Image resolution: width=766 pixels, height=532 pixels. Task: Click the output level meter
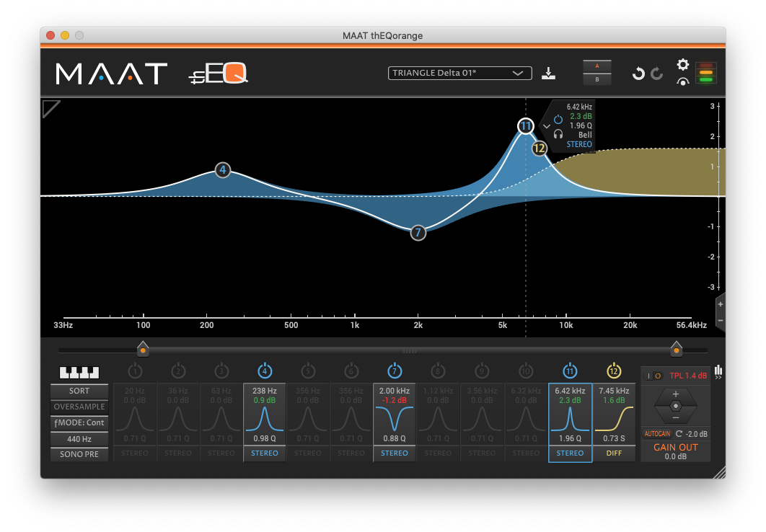tap(705, 73)
